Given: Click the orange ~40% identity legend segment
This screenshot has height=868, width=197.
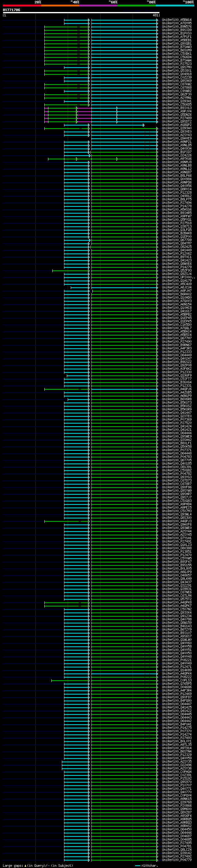Looking at the screenshot, I should tap(60, 6).
